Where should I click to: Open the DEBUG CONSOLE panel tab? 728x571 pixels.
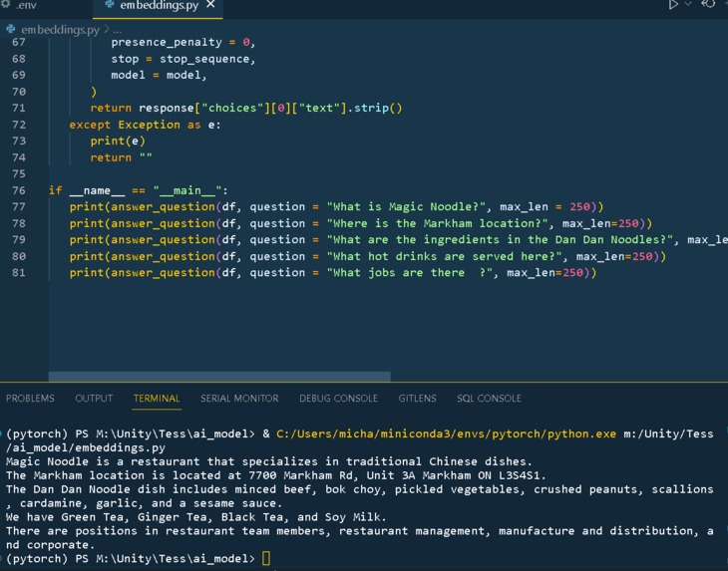tap(338, 399)
